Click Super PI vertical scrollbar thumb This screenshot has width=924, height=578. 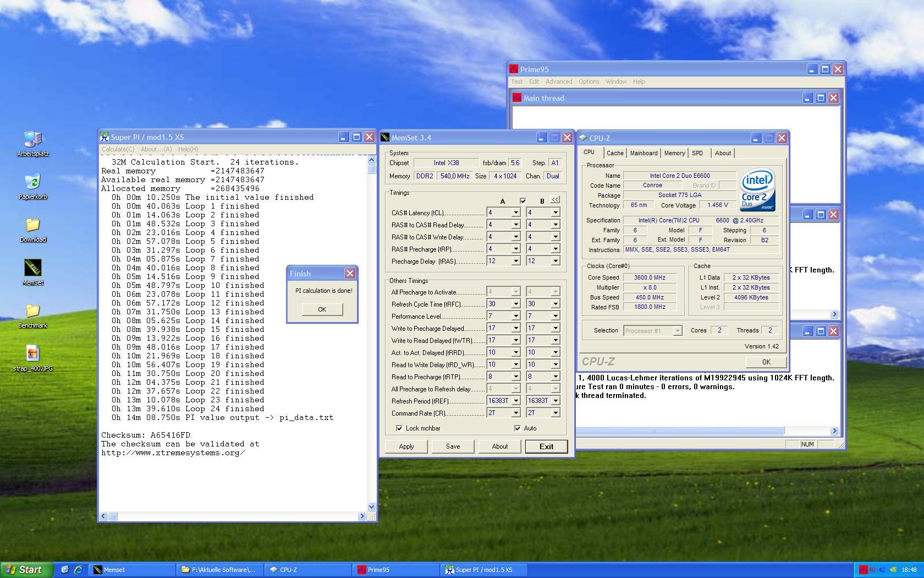371,170
